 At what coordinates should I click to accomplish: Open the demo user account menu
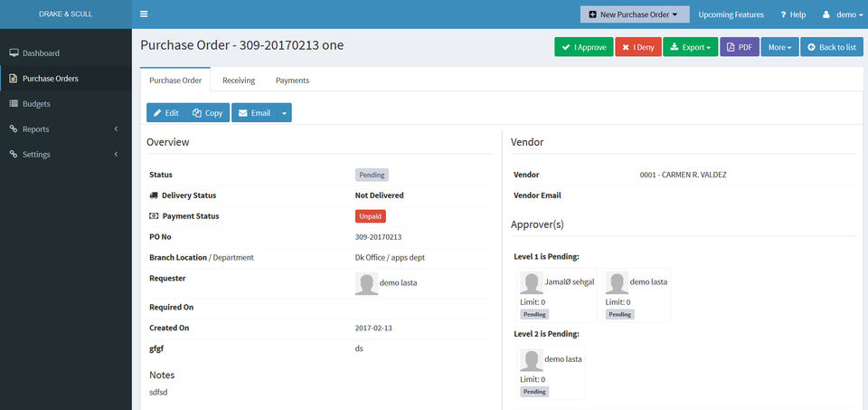tap(843, 14)
